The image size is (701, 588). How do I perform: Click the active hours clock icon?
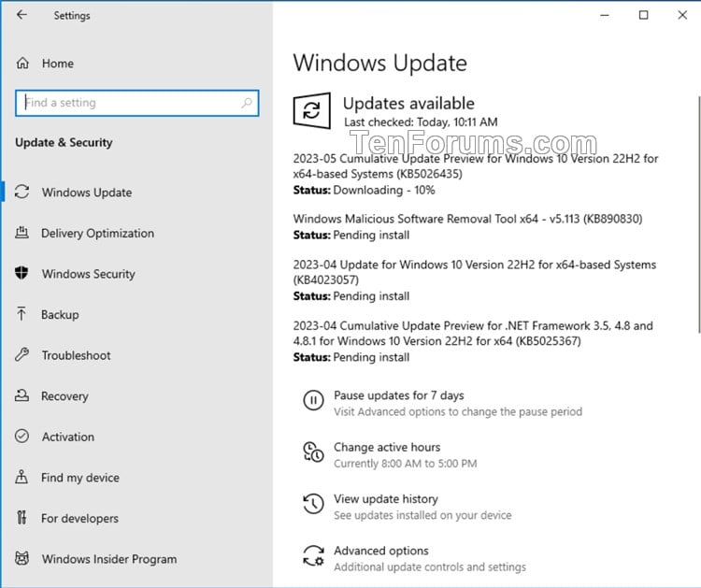[x=313, y=452]
